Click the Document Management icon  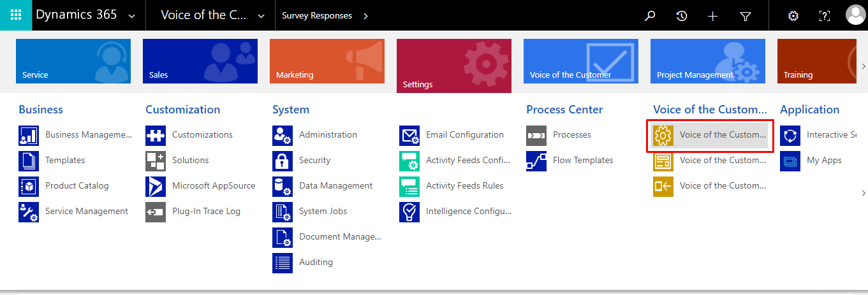[283, 237]
